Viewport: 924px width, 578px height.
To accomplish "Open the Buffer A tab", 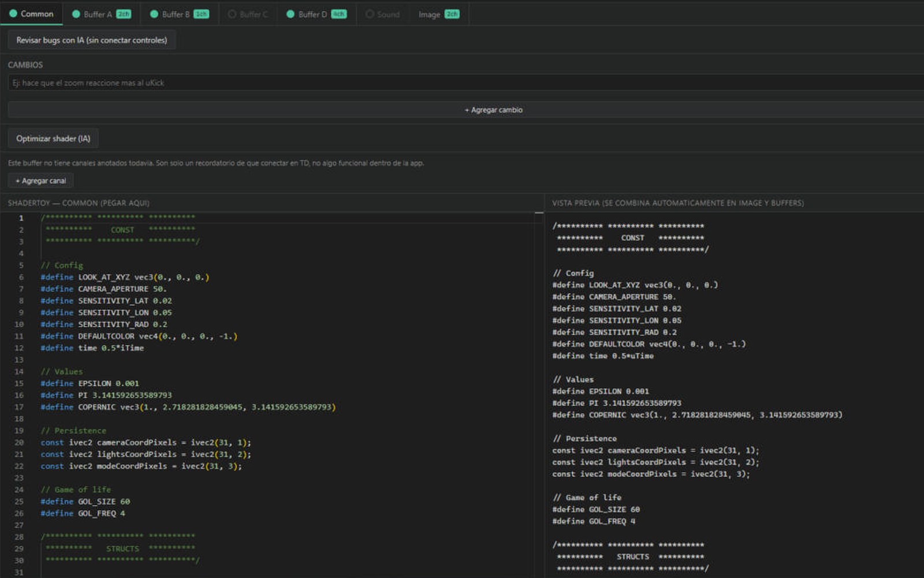I will [x=101, y=14].
